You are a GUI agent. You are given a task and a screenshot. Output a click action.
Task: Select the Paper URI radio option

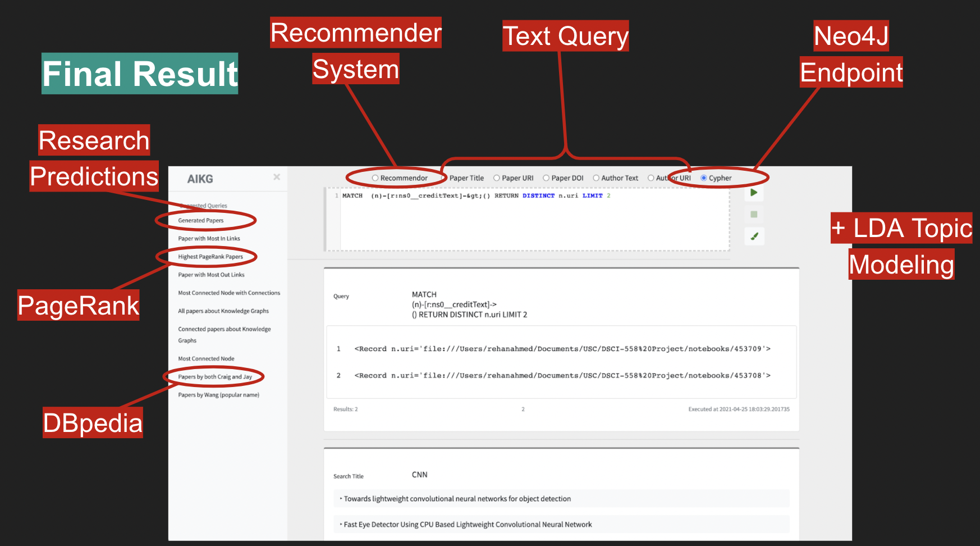[496, 178]
